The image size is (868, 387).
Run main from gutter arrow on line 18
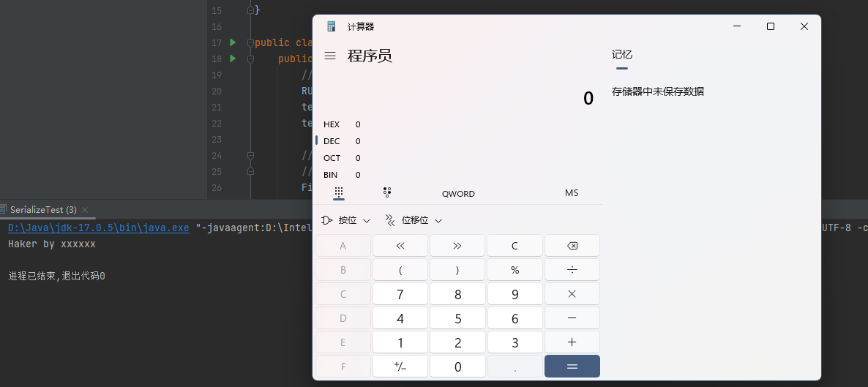(233, 59)
